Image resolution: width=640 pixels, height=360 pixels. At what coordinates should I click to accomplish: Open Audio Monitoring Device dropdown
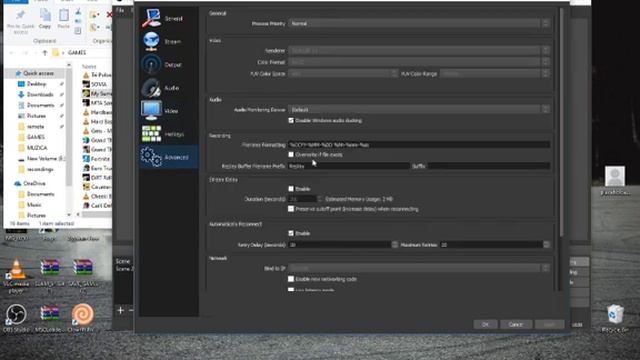pos(419,109)
